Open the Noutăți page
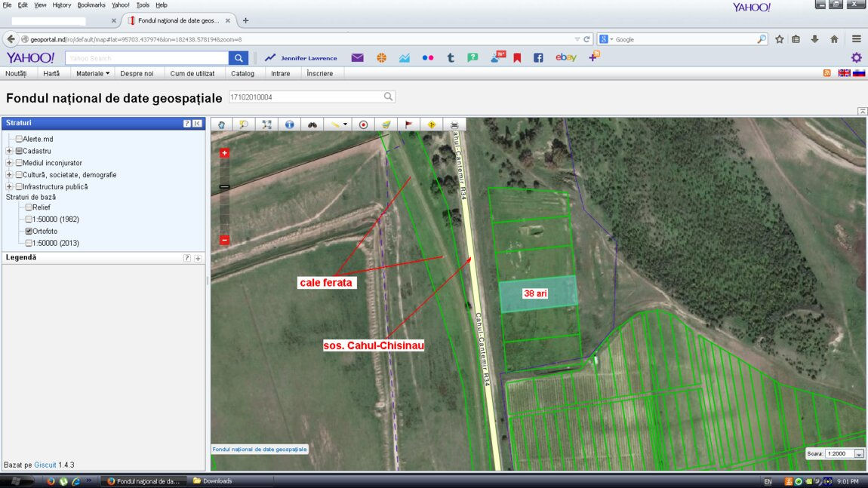The image size is (868, 488). coord(16,73)
